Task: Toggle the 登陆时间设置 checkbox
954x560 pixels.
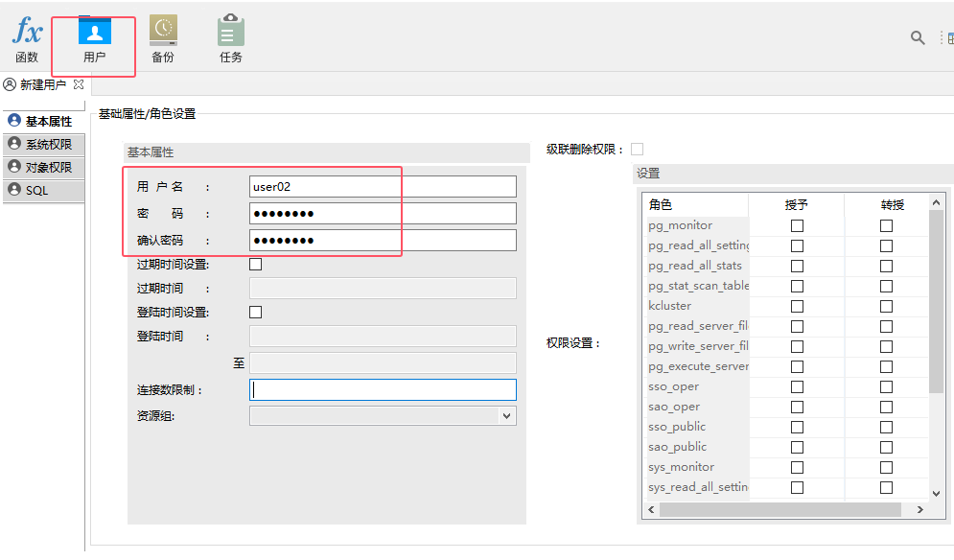Action: point(255,313)
